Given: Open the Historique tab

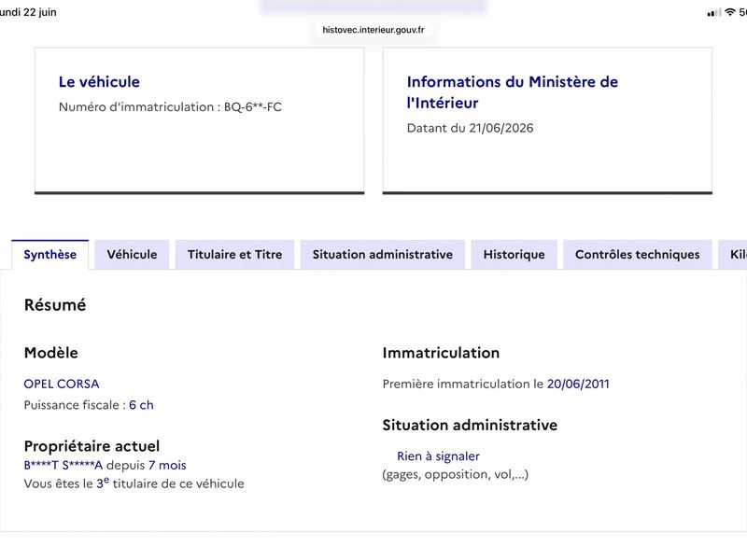Looking at the screenshot, I should (x=514, y=255).
